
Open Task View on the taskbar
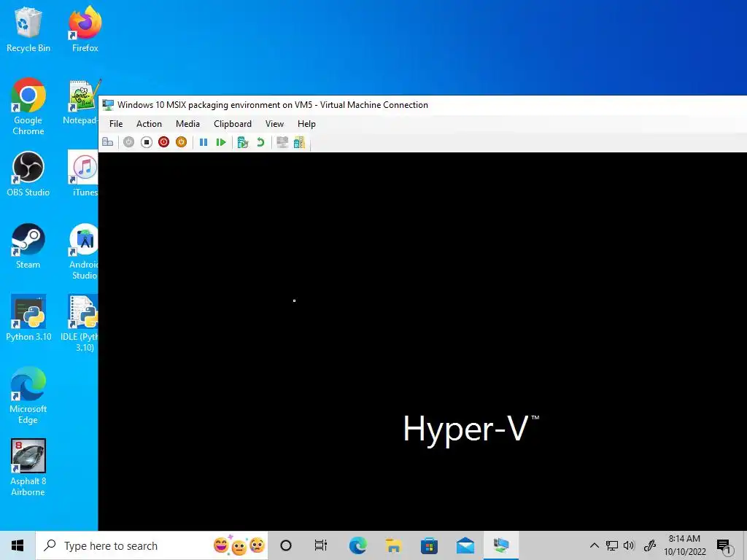pyautogui.click(x=321, y=545)
